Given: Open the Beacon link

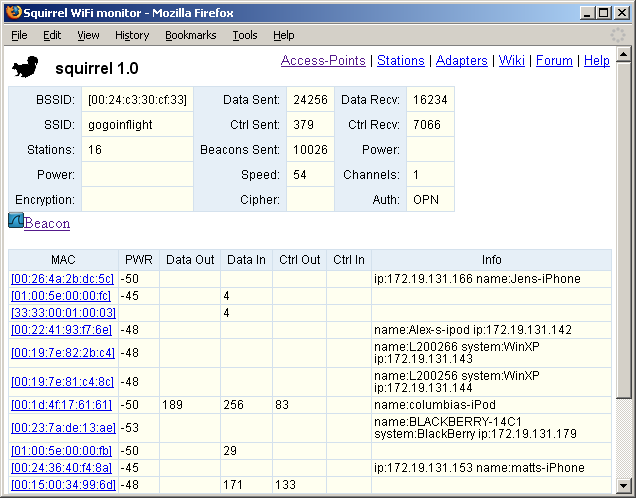Looking at the screenshot, I should [x=47, y=223].
